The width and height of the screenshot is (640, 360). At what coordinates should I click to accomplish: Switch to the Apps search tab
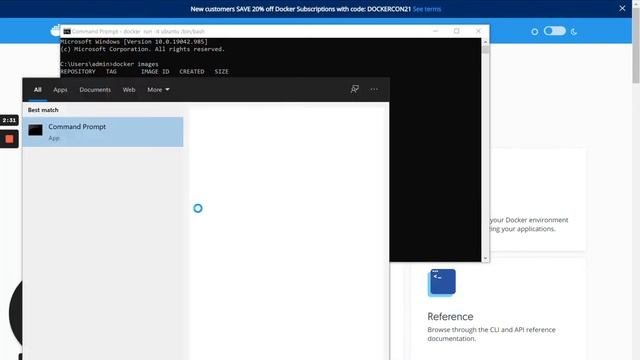pyautogui.click(x=60, y=89)
